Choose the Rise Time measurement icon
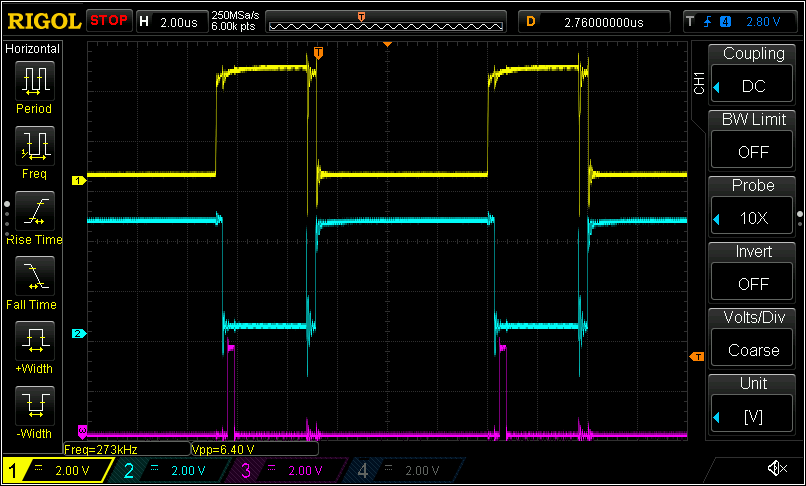The width and height of the screenshot is (806, 486). [x=34, y=211]
